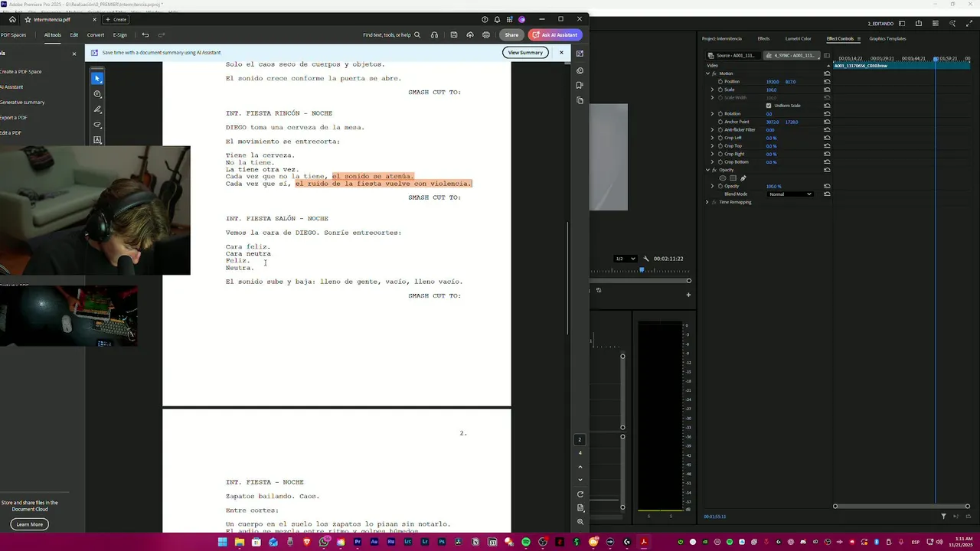
Task: Click the Position X value 1920.0
Action: pyautogui.click(x=773, y=81)
